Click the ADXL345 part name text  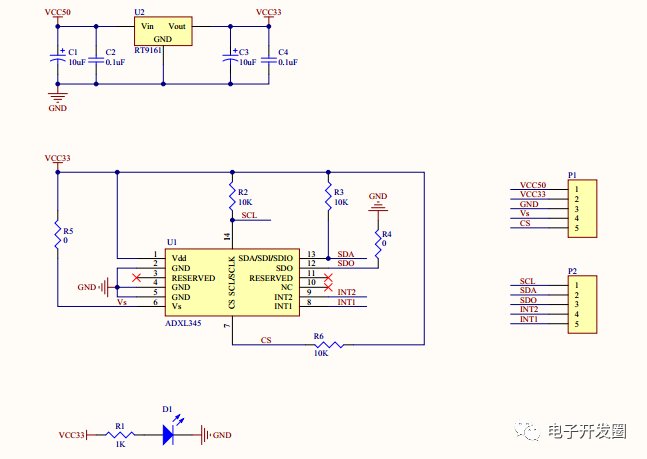[x=183, y=323]
